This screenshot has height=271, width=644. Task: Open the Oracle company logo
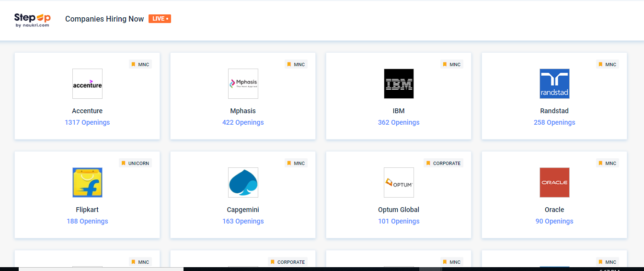(554, 183)
